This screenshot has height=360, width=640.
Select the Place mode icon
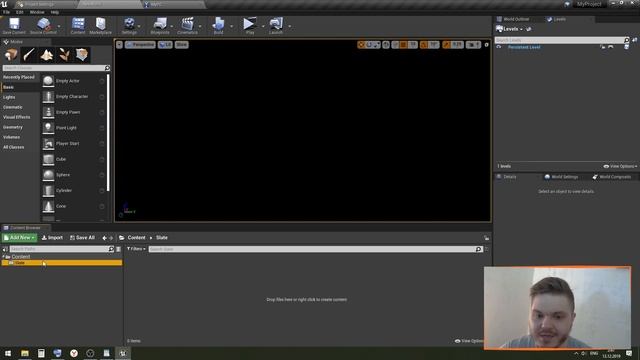pyautogui.click(x=11, y=55)
